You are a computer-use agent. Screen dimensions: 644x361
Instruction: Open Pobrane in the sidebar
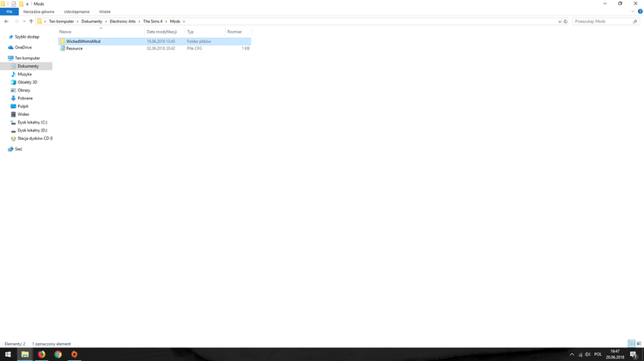click(x=25, y=99)
